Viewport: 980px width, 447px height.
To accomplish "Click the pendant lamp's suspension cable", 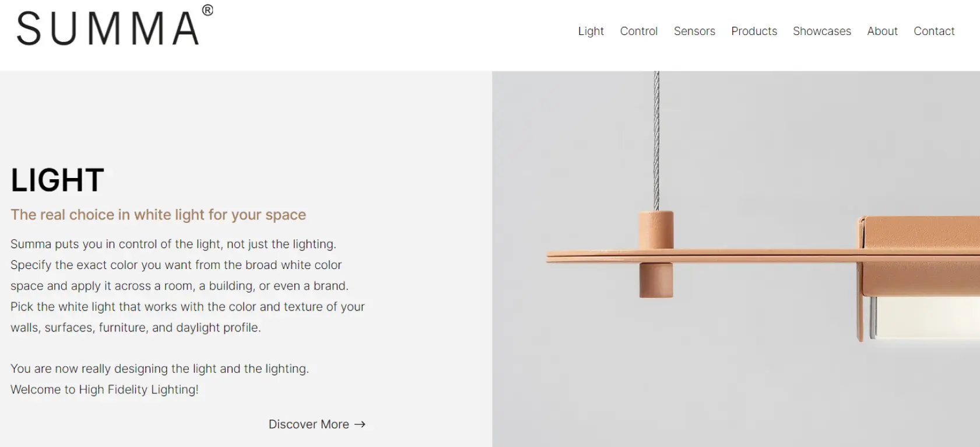I will point(656,140).
